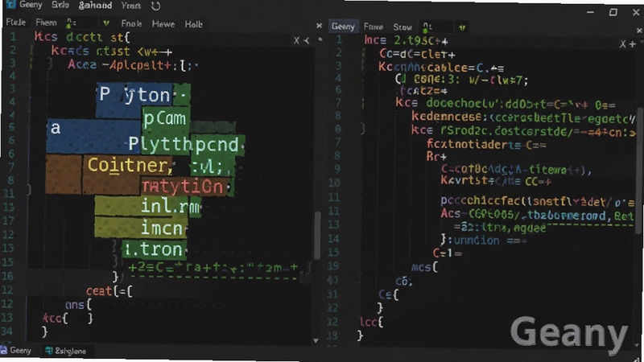Switch to the Geeny tab in right pane

click(343, 27)
